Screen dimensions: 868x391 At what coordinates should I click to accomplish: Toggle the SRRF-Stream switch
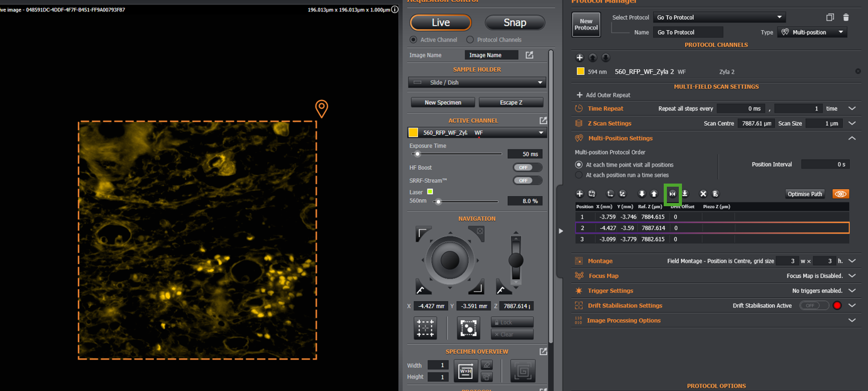[x=522, y=180]
